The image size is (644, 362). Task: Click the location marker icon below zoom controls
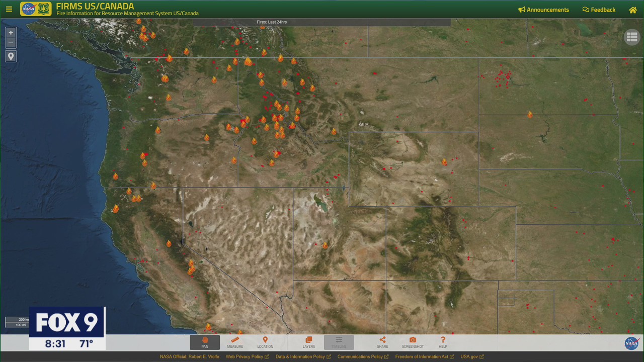[x=11, y=56]
